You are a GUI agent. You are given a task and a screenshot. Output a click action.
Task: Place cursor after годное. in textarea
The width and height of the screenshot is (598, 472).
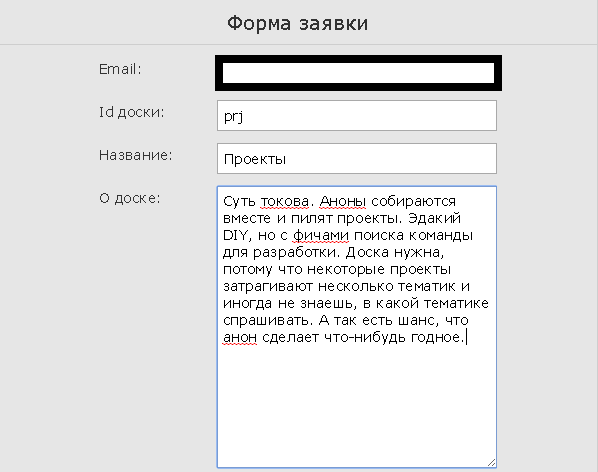click(466, 337)
